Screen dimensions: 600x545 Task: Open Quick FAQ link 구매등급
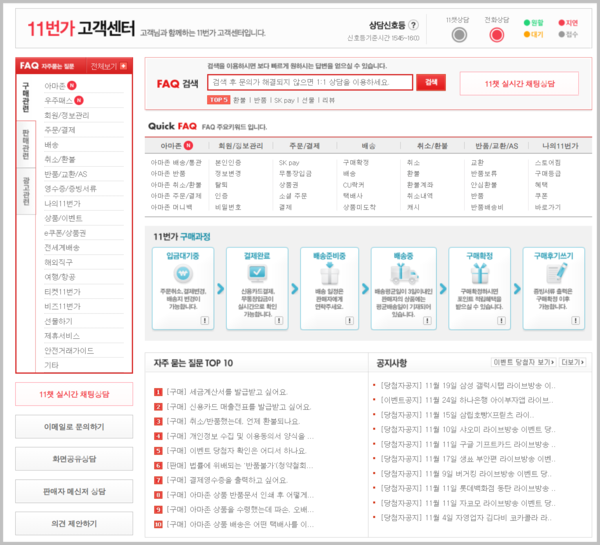(x=548, y=174)
